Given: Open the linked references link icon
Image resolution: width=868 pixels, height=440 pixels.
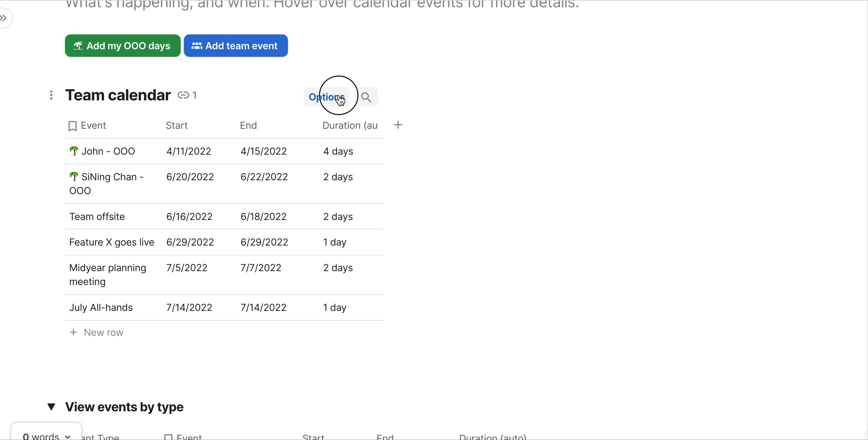Looking at the screenshot, I should click(x=183, y=95).
